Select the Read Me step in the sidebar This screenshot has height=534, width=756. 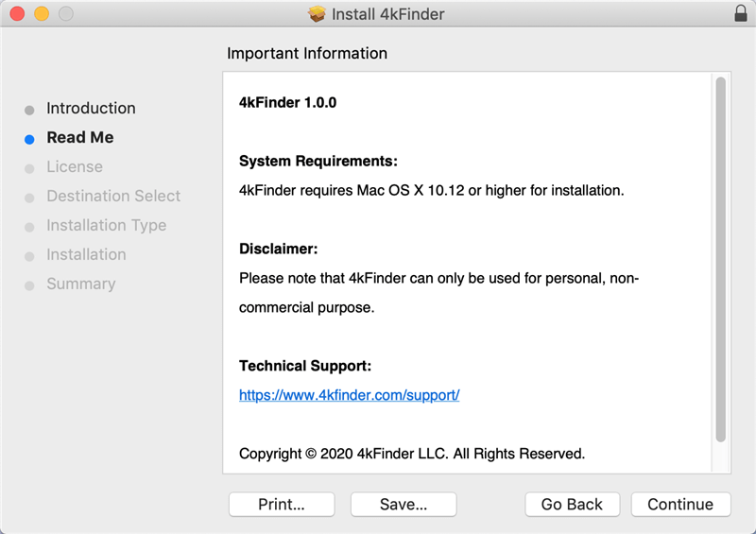point(79,138)
